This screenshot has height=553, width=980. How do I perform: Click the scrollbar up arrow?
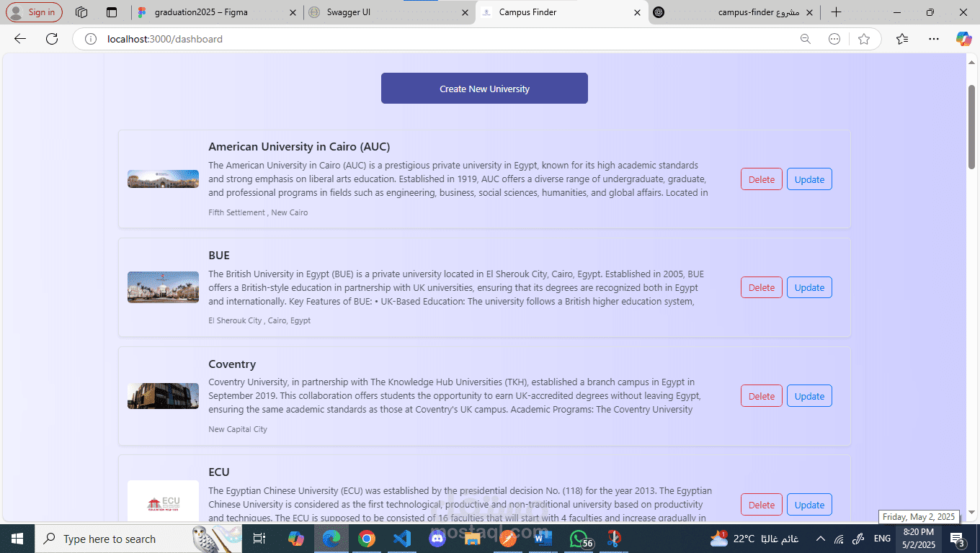971,62
